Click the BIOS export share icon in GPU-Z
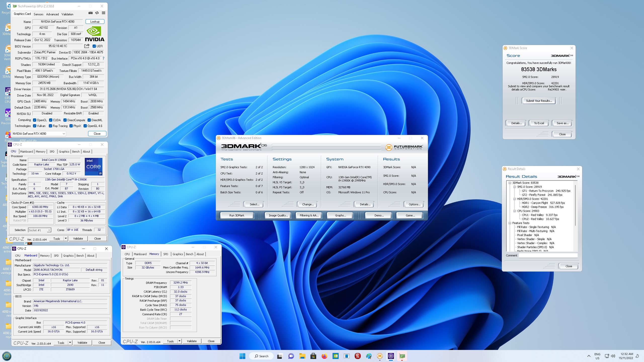 tap(87, 46)
